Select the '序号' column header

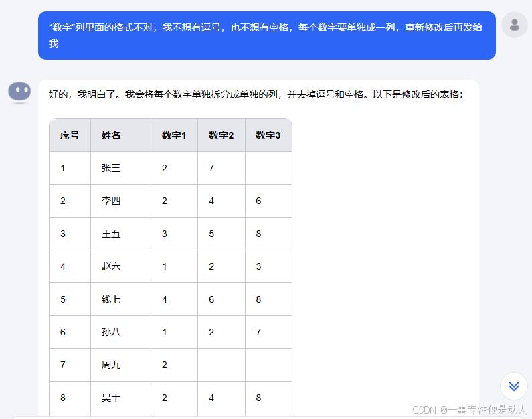(70, 135)
